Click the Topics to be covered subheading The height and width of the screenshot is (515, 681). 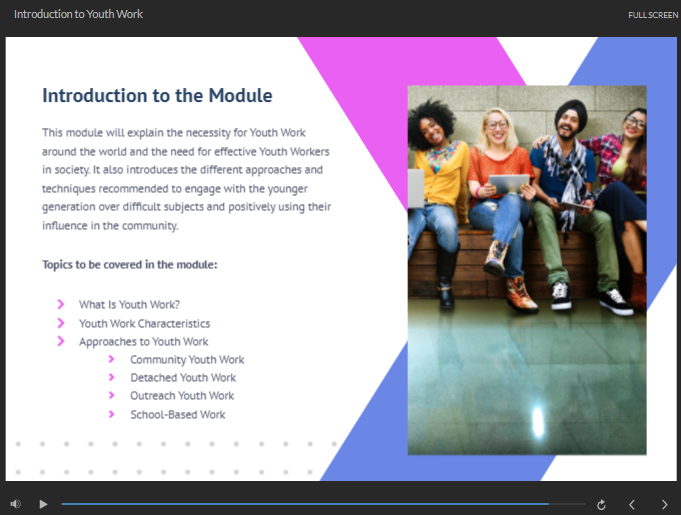pyautogui.click(x=129, y=265)
